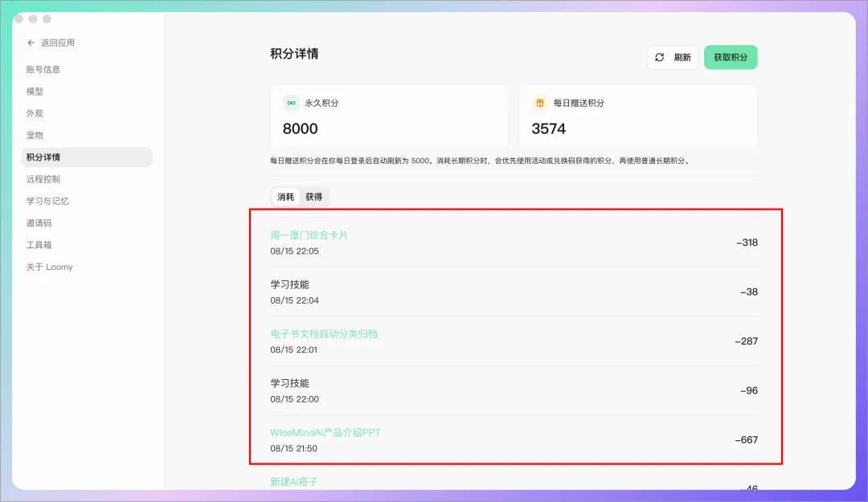Viewport: 868px width, 502px height.
Task: Open the 周一厦门综合卡片 record link
Action: [x=309, y=235]
